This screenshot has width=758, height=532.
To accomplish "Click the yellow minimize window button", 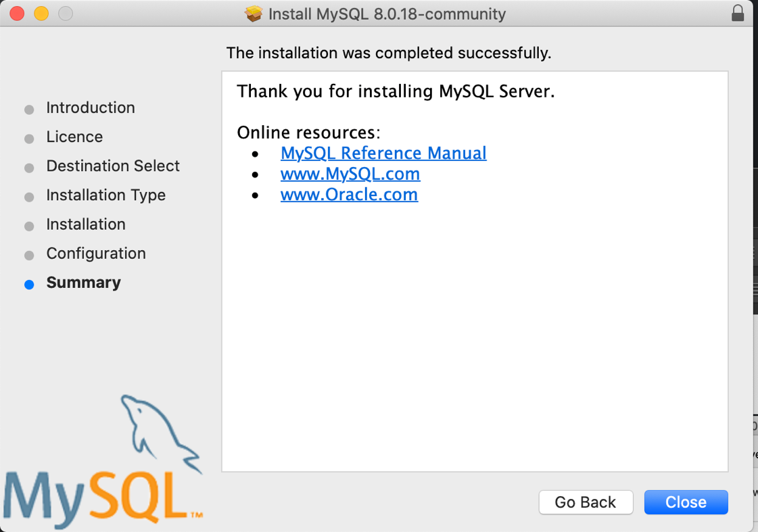I will click(41, 14).
